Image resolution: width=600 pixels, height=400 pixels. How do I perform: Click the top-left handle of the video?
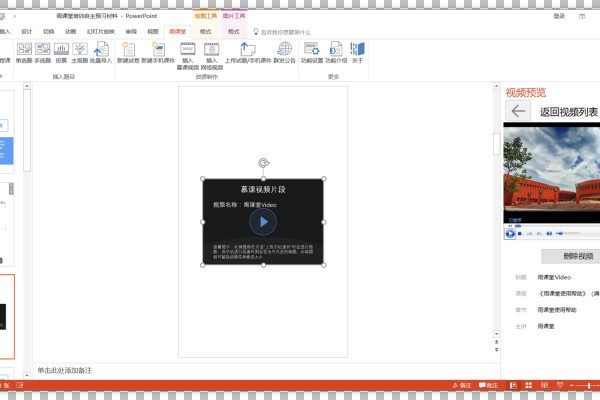pos(202,179)
